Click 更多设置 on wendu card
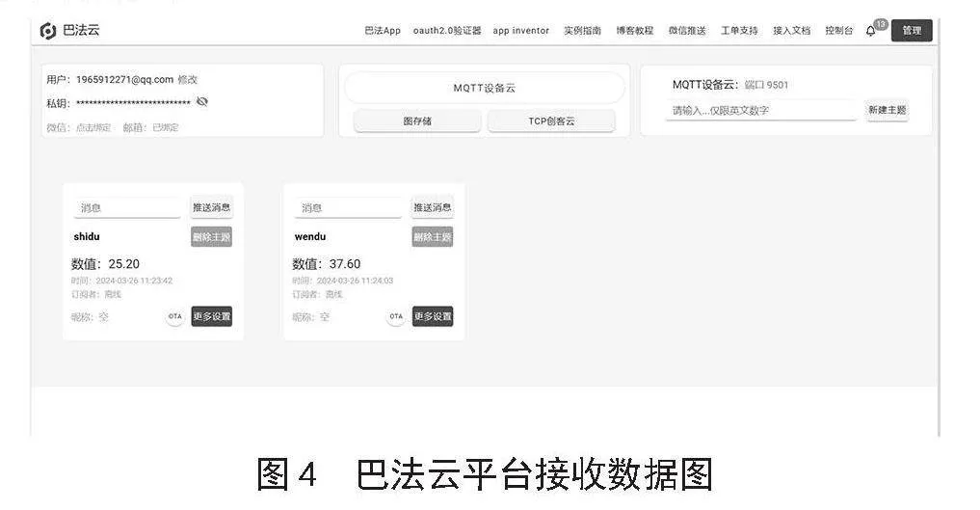The height and width of the screenshot is (510, 980). [433, 316]
